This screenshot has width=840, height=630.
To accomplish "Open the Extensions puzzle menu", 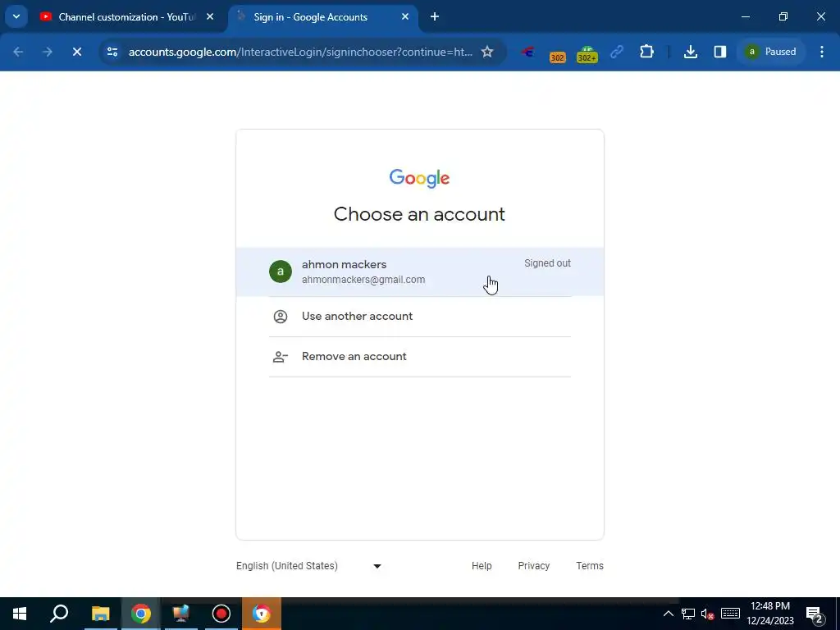I will pyautogui.click(x=646, y=52).
